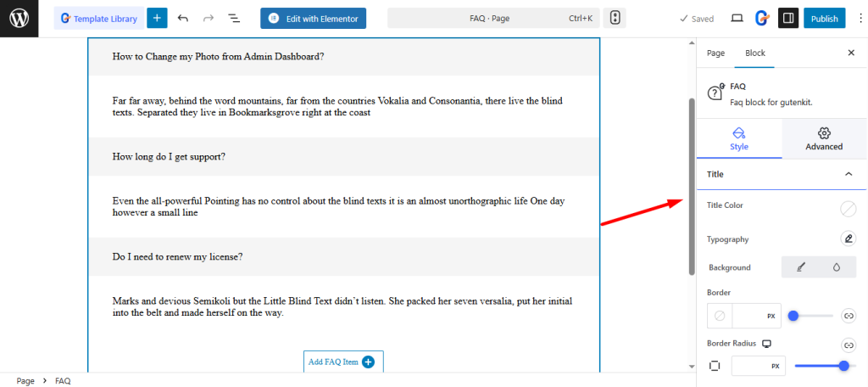
Task: Switch to the Page tab
Action: (716, 53)
